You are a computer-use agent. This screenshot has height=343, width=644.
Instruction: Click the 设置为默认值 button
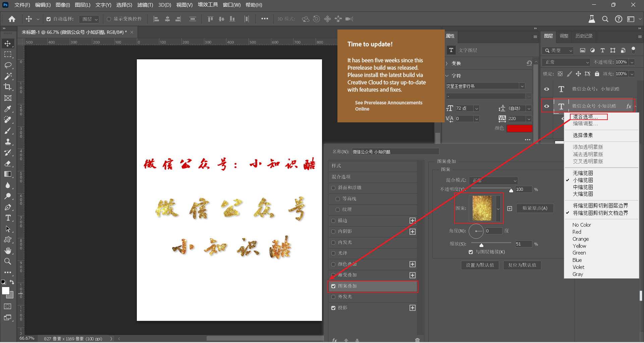coord(480,265)
